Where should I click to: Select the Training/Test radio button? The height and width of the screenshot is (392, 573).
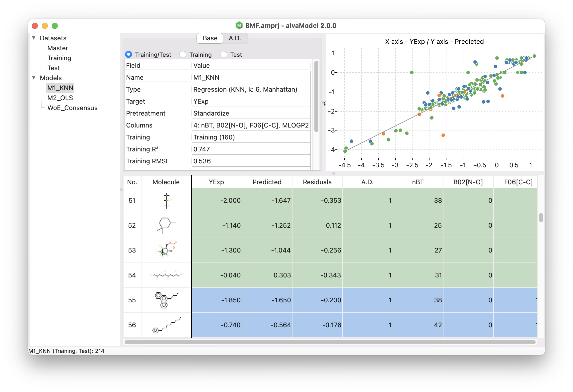point(129,55)
